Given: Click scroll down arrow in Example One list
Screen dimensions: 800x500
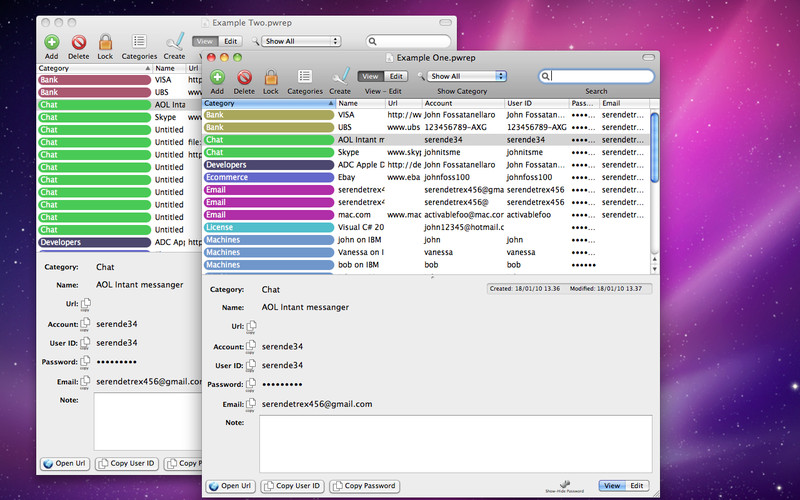Looking at the screenshot, I should pyautogui.click(x=655, y=269).
